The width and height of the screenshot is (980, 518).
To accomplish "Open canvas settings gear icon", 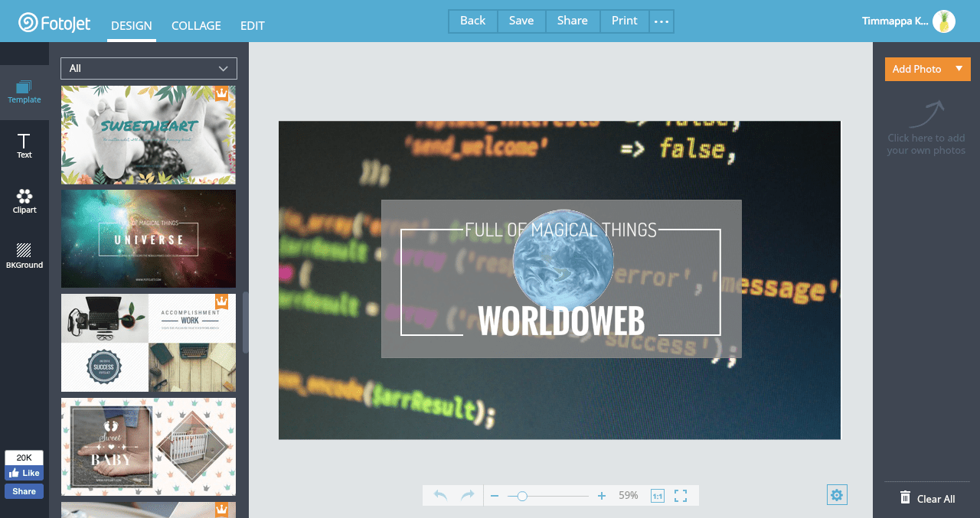I will coord(837,495).
